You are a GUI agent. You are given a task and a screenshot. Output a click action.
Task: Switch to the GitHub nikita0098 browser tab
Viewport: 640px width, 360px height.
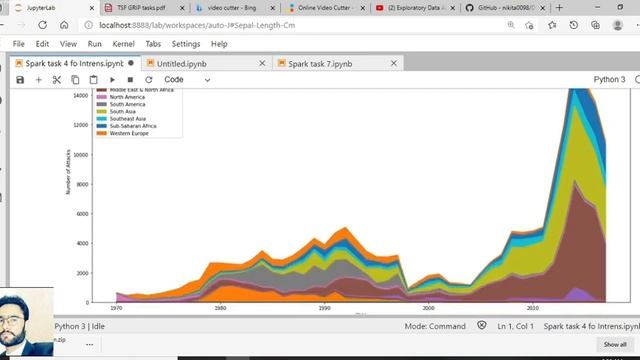coord(505,8)
